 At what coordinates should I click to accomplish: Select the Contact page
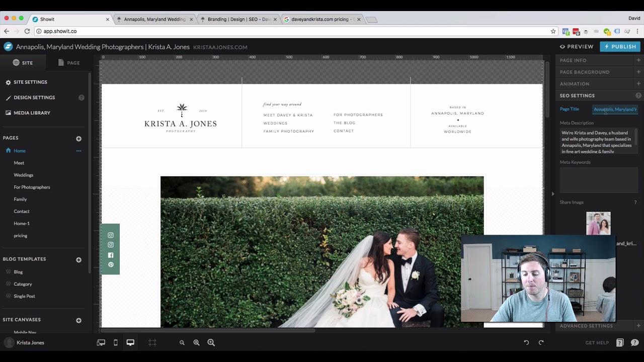22,211
